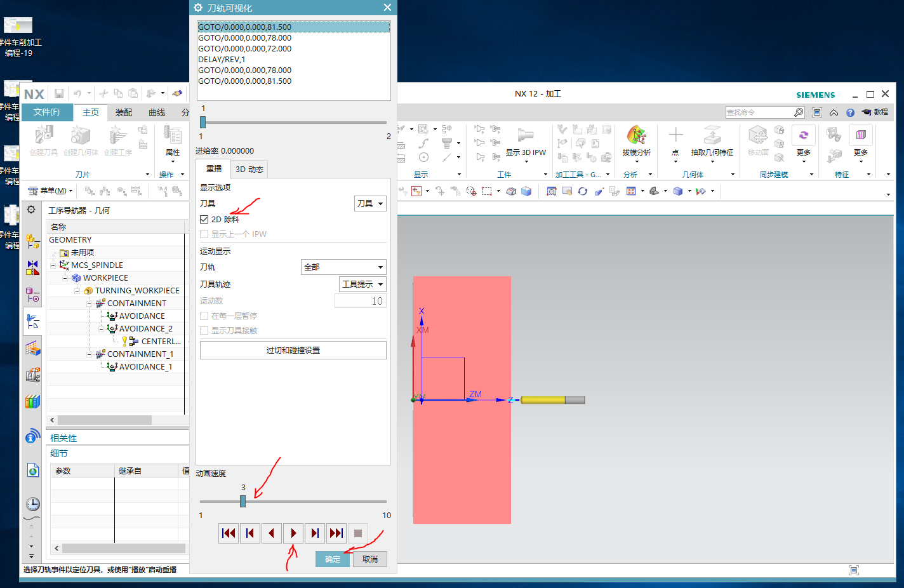Open the 菜单(M) dropdown menu
The height and width of the screenshot is (588, 904).
point(51,190)
